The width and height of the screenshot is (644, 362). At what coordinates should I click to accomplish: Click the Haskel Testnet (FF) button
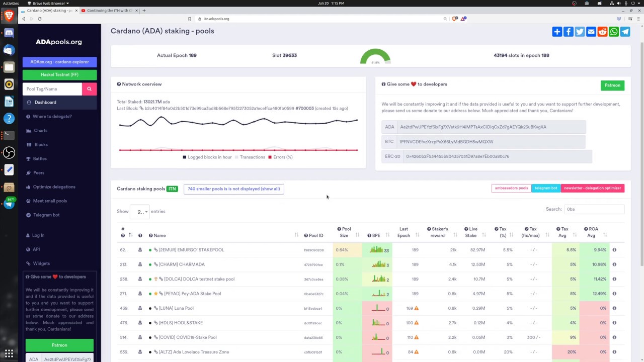(59, 75)
